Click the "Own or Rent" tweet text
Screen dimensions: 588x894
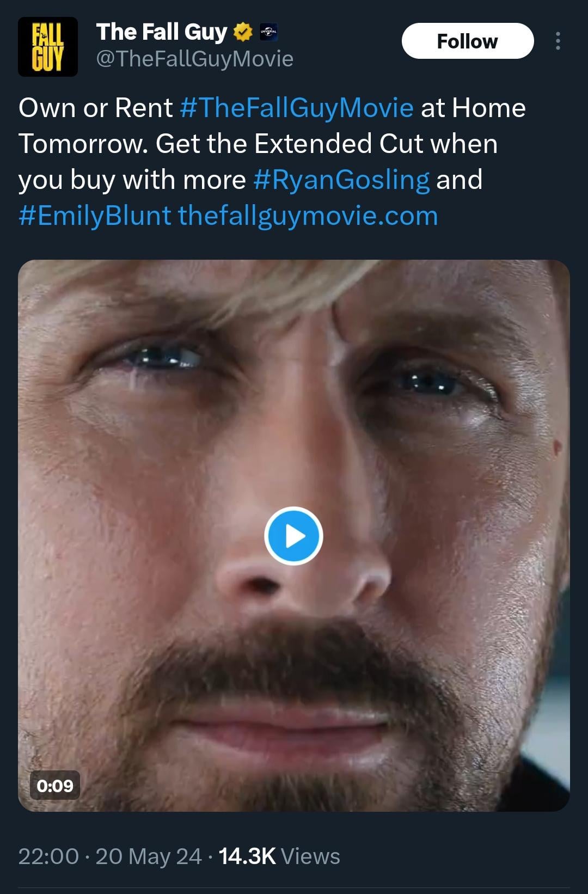pyautogui.click(x=95, y=108)
